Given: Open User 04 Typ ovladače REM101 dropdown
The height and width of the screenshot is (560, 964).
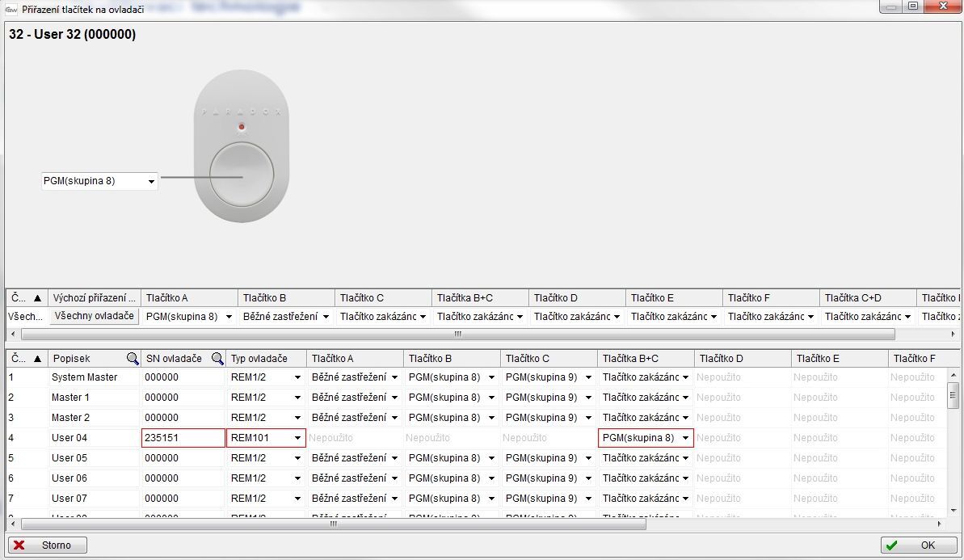Looking at the screenshot, I should point(297,438).
